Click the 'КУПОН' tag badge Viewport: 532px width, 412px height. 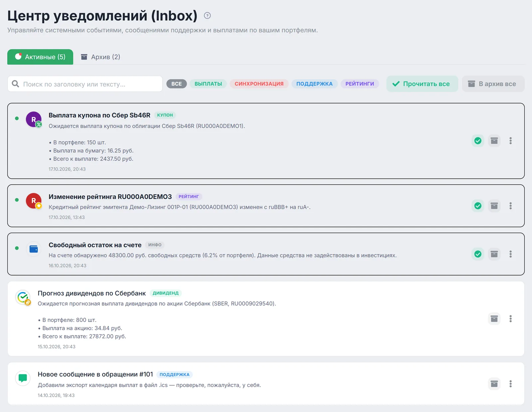(165, 115)
